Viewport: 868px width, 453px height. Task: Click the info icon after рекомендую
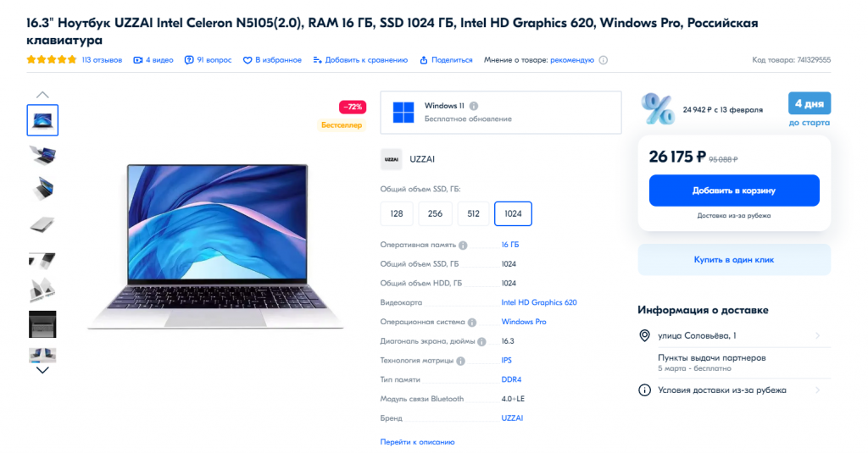(604, 60)
